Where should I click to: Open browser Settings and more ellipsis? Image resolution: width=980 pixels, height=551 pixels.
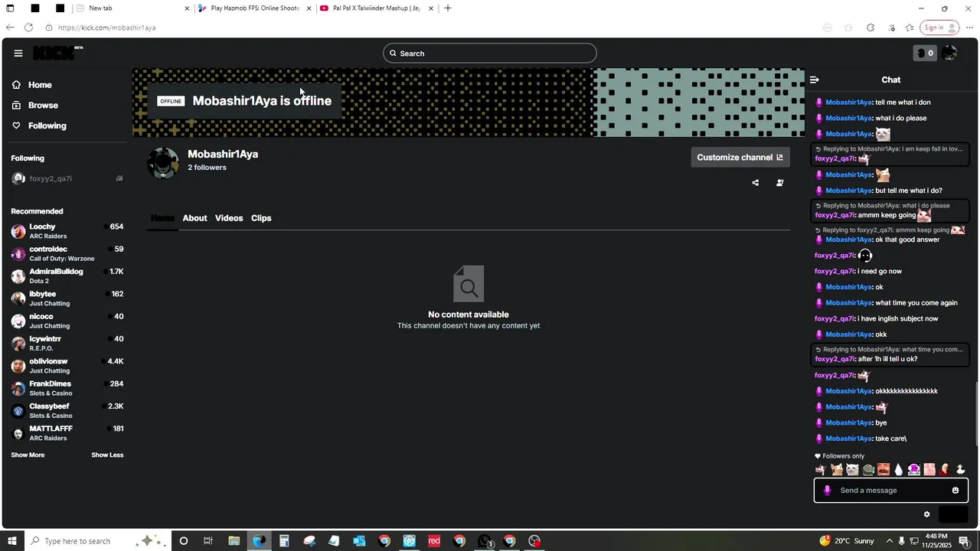(x=969, y=28)
